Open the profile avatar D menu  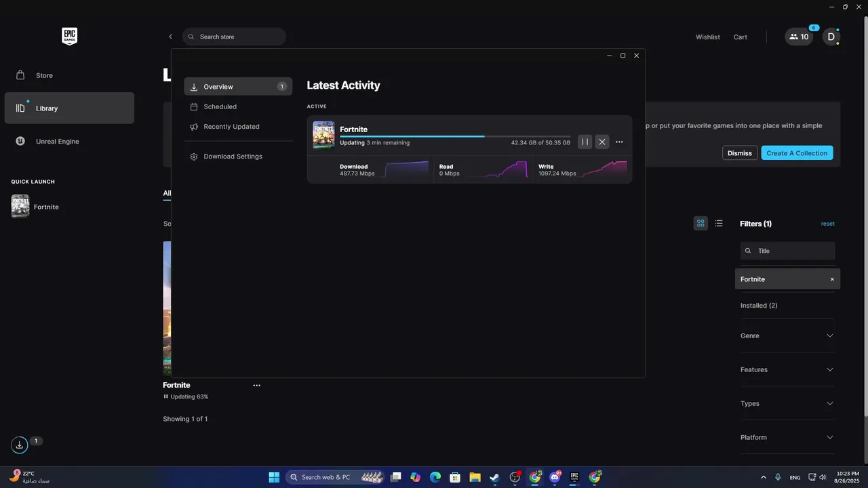click(x=831, y=37)
